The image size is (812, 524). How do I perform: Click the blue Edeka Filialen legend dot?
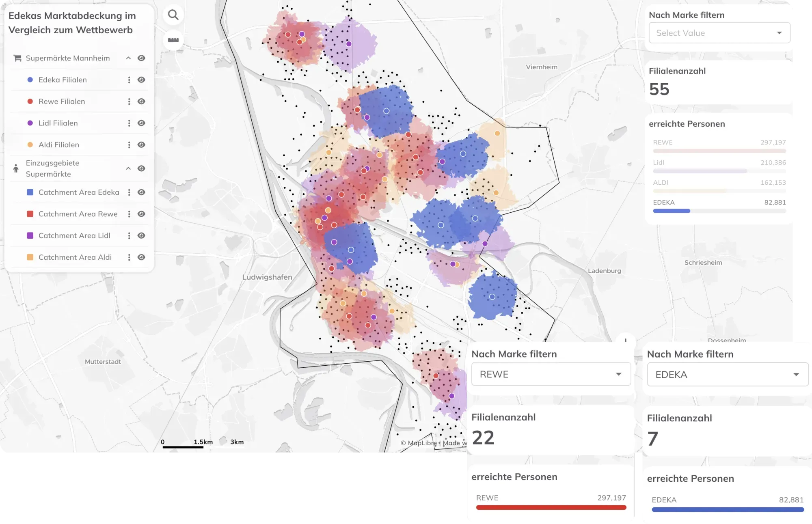point(30,80)
